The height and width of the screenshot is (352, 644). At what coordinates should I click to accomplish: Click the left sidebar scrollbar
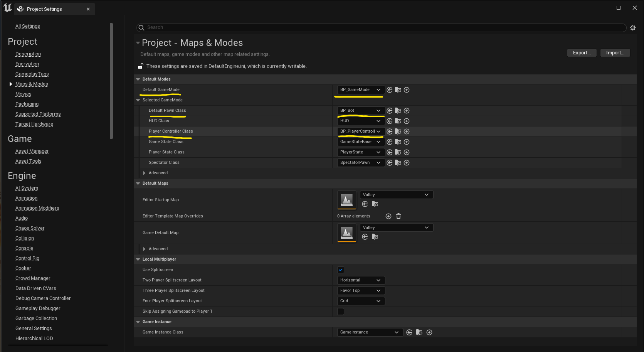pos(111,81)
